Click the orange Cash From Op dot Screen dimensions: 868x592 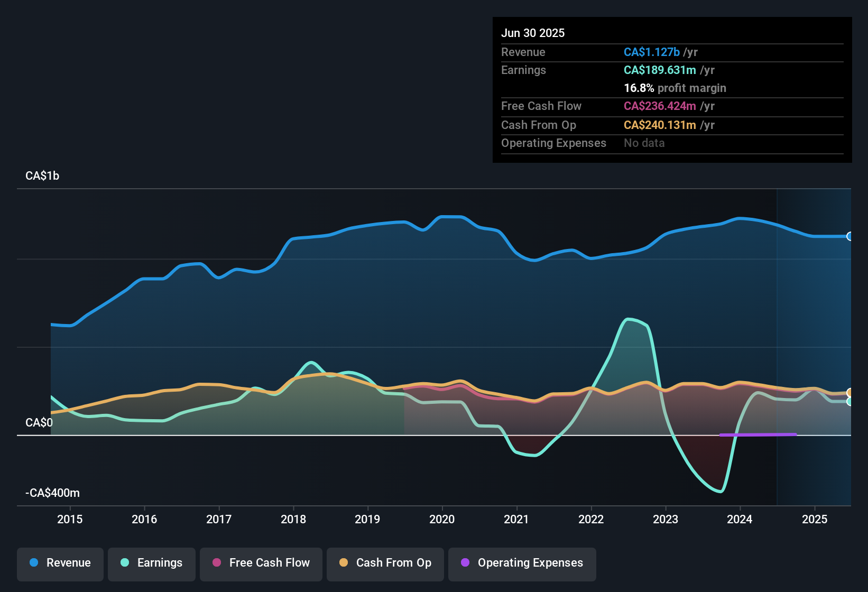coord(344,562)
